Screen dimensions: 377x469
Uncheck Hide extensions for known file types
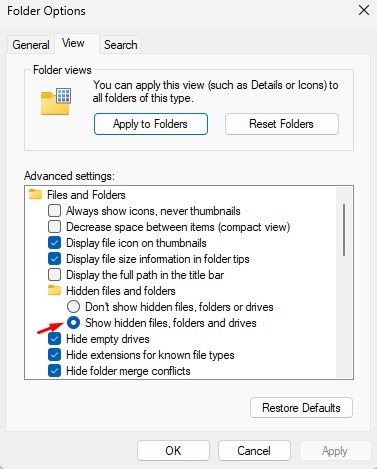pyautogui.click(x=54, y=355)
